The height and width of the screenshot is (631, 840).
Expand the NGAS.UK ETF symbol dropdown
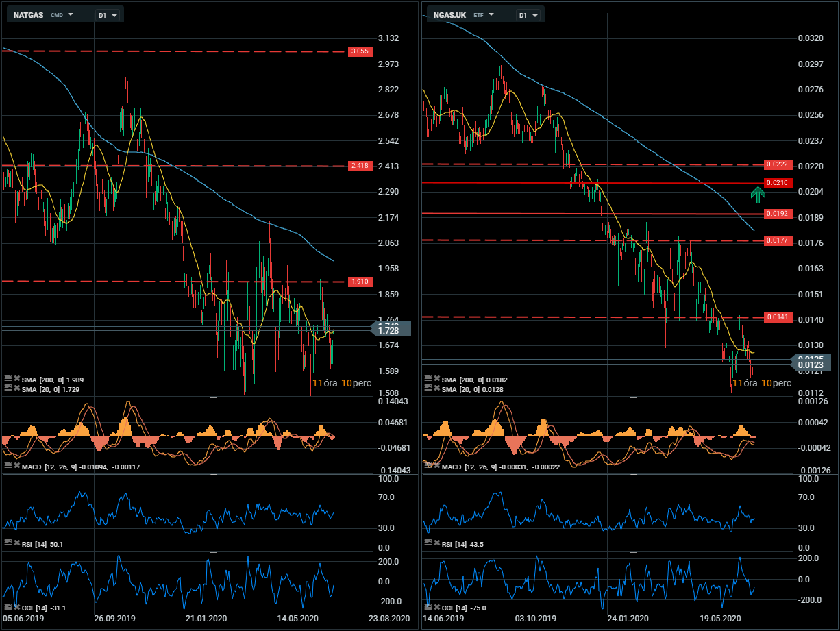pos(491,14)
